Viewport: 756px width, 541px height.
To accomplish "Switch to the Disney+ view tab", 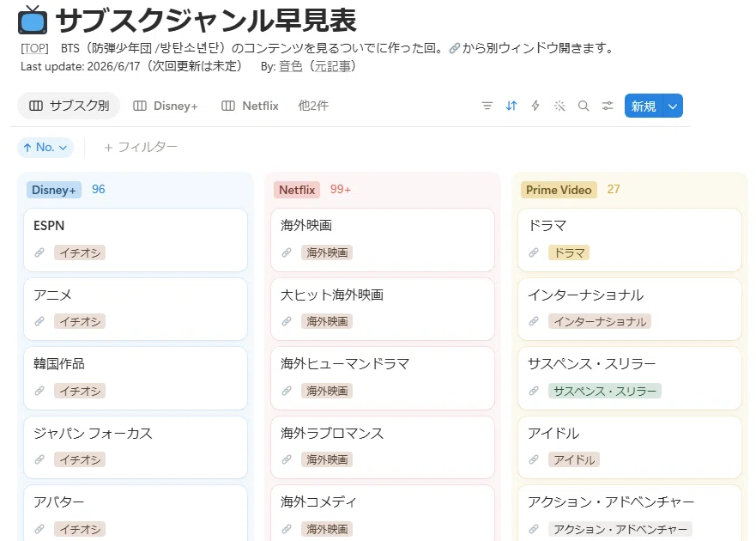I will tap(166, 106).
